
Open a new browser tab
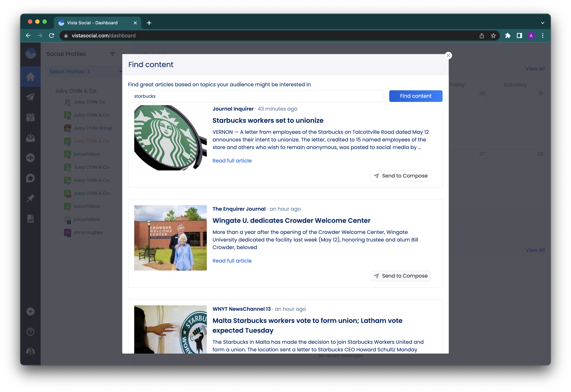click(x=149, y=23)
